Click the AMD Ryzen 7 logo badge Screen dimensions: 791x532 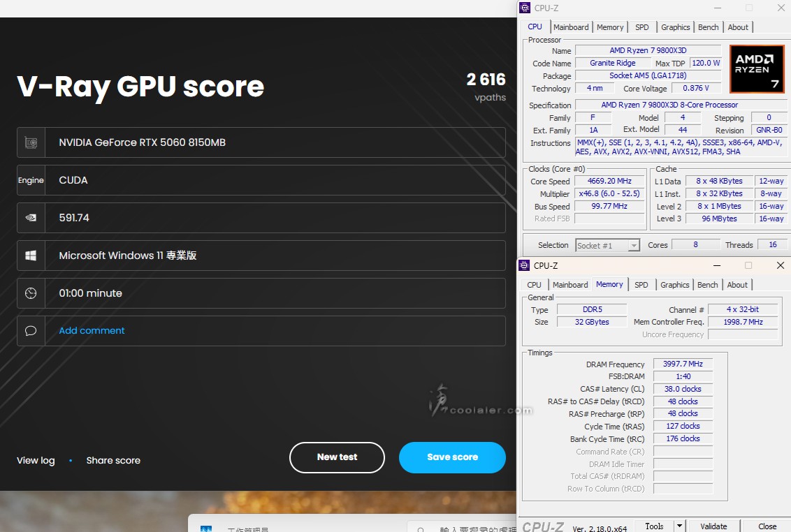[756, 69]
